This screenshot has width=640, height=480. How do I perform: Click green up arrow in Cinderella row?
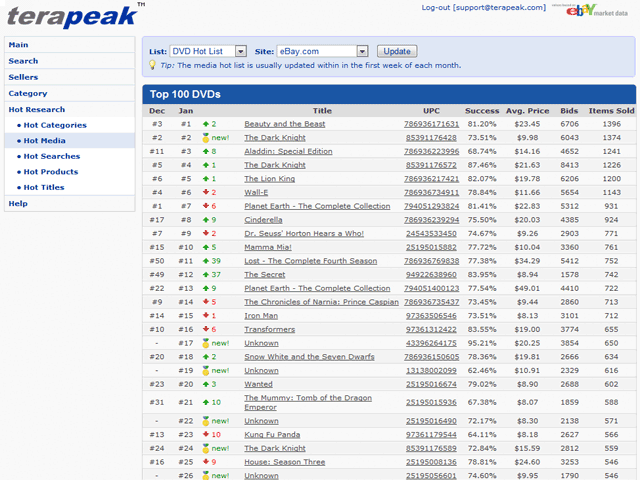point(206,220)
